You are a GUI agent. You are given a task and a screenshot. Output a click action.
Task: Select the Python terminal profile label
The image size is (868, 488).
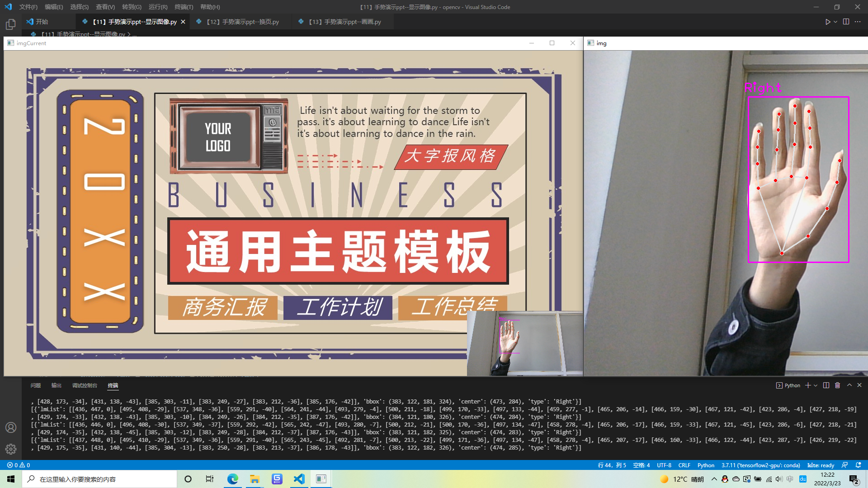pos(788,385)
